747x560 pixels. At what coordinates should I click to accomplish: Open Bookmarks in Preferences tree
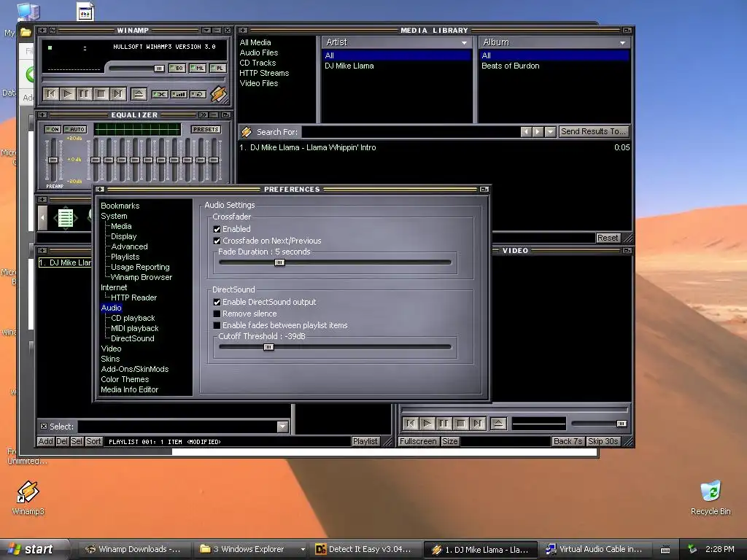click(x=120, y=206)
